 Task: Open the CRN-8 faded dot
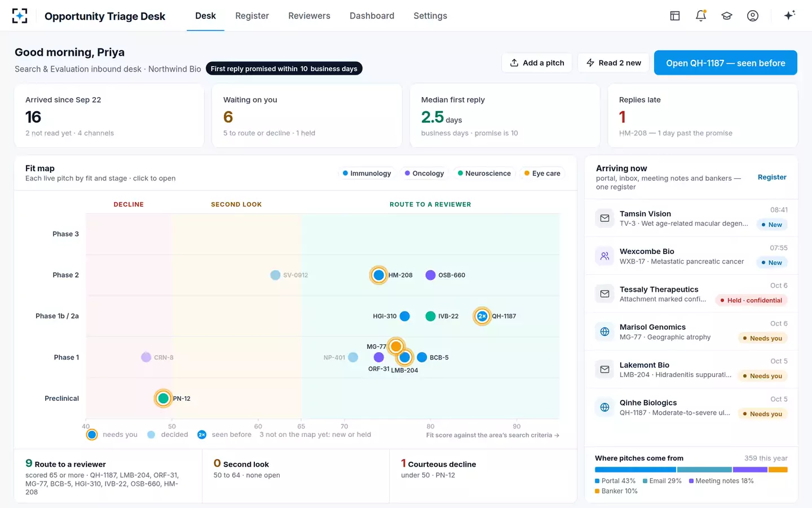146,357
